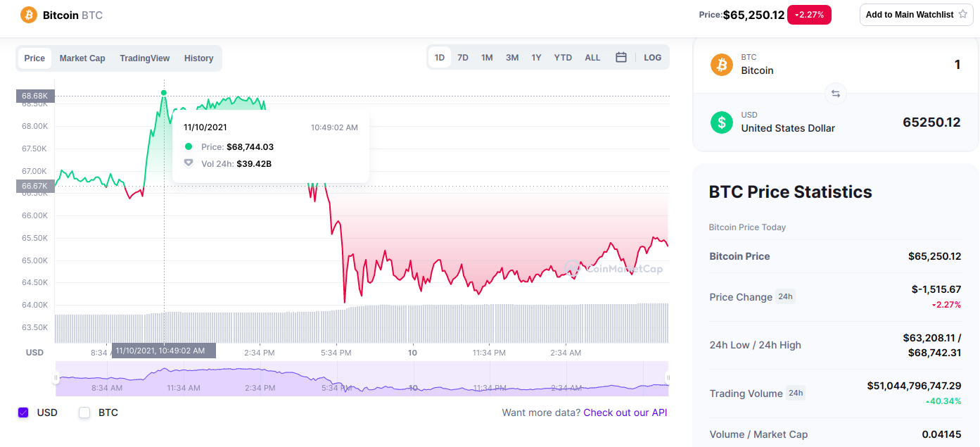Select the 1M time range
980x447 pixels.
coord(487,58)
